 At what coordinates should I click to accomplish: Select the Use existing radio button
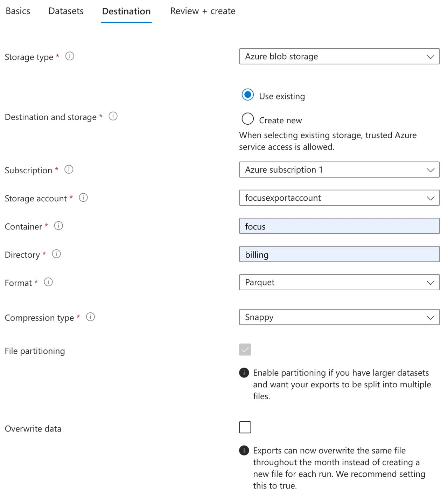[248, 95]
